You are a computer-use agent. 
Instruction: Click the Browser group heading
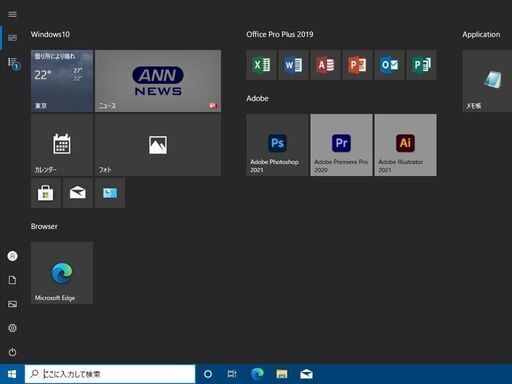(44, 226)
